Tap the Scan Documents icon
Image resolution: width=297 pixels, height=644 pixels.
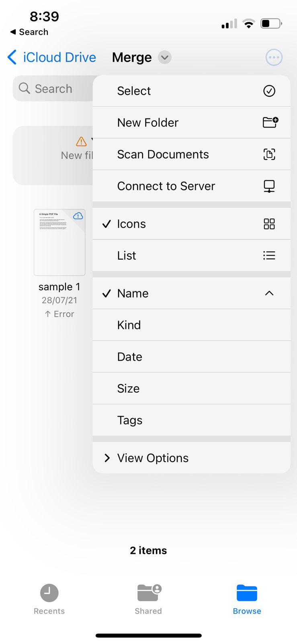[x=269, y=154]
